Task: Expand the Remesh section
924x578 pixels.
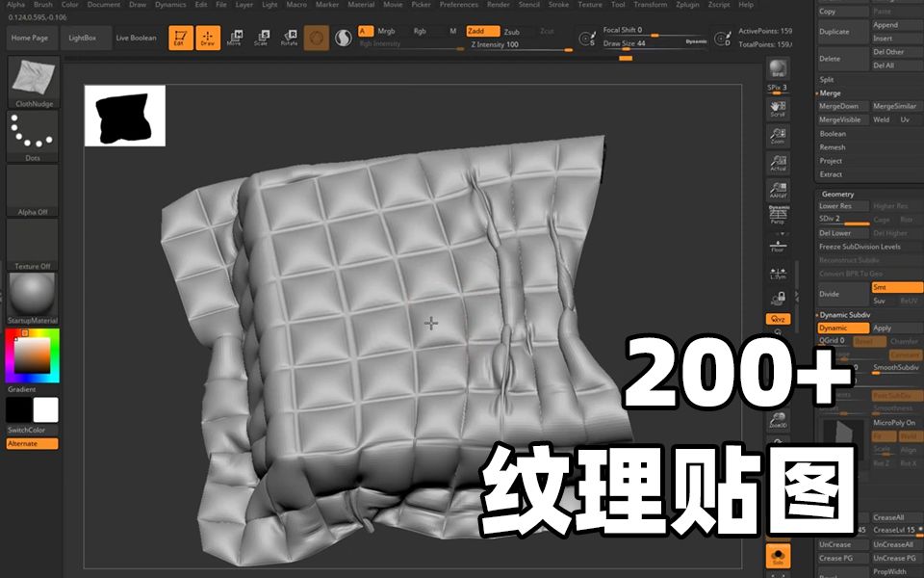Action: click(832, 147)
